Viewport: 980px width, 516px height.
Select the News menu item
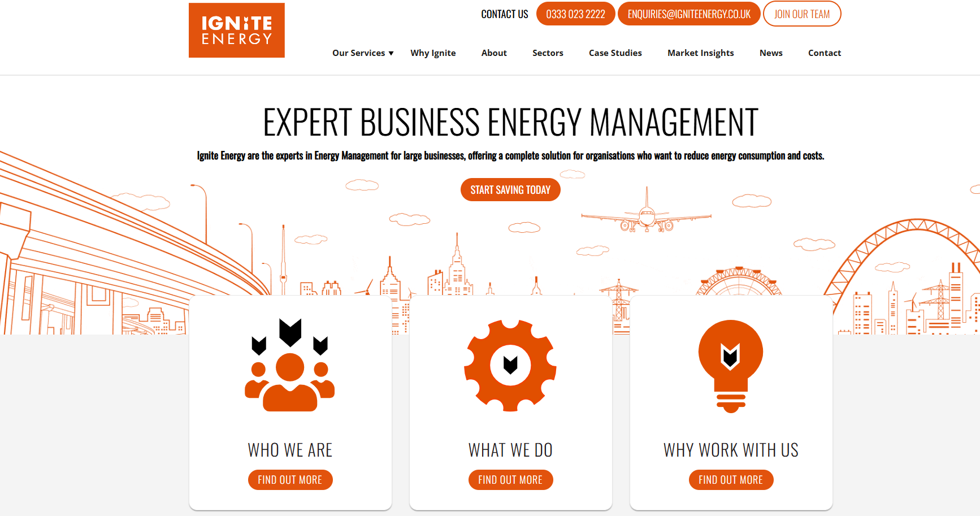pos(771,53)
